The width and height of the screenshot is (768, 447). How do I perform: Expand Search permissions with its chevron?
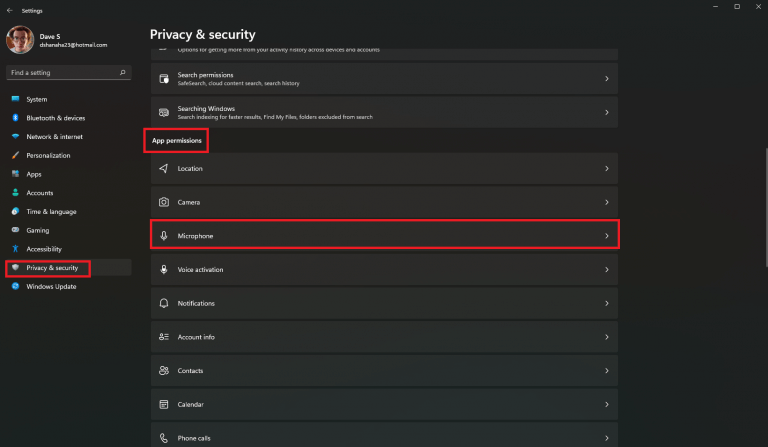click(x=607, y=78)
